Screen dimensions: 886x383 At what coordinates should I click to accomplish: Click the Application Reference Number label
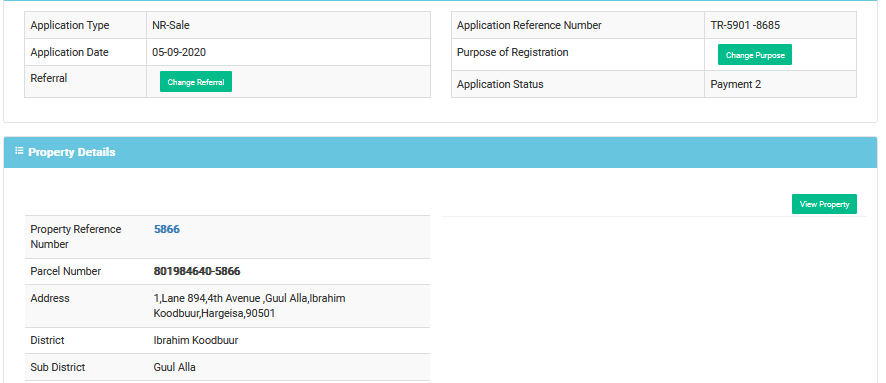(529, 25)
